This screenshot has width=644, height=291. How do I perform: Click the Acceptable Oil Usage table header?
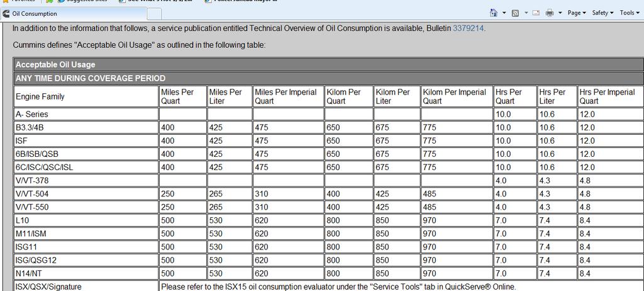point(328,65)
